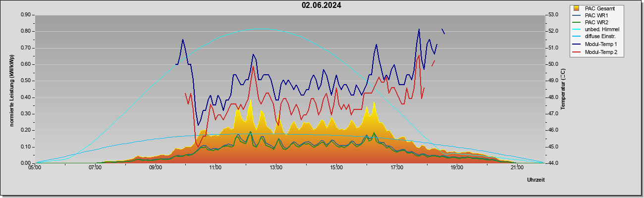Click the 0.60 left axis value
Viewport: 644px width, 198px height.
[x=26, y=64]
